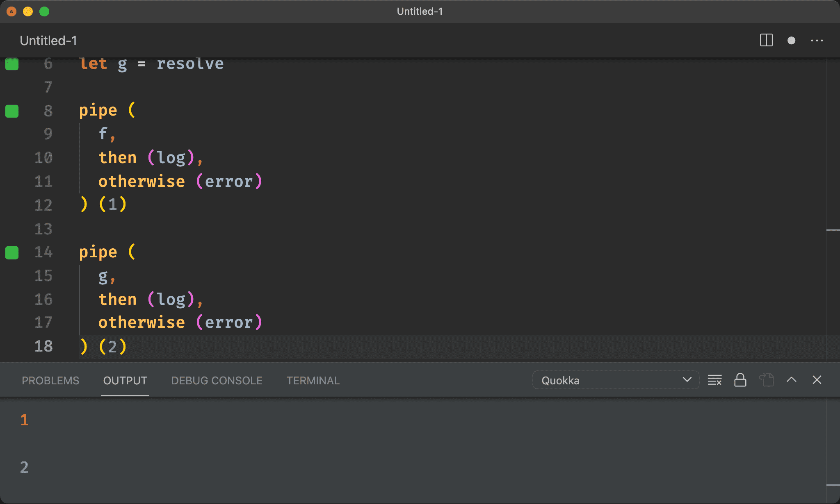Select the Untitled-1 editor tab
840x504 pixels.
click(x=48, y=41)
